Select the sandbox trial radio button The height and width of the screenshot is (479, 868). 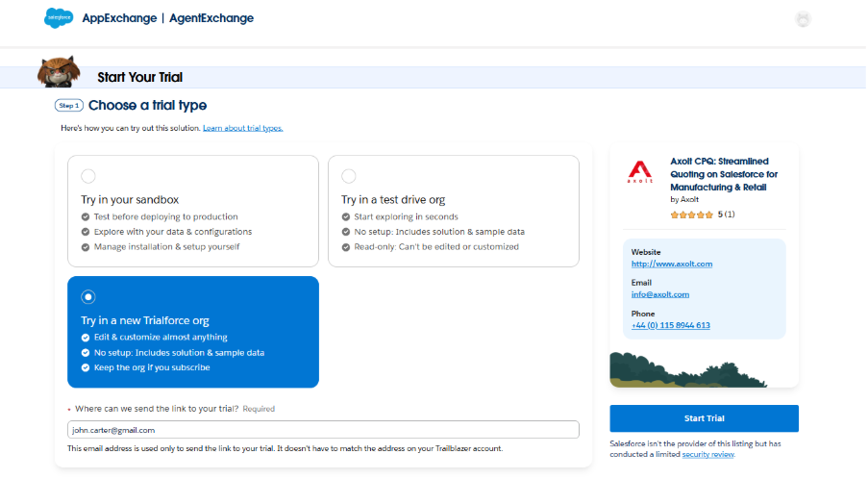(x=88, y=176)
